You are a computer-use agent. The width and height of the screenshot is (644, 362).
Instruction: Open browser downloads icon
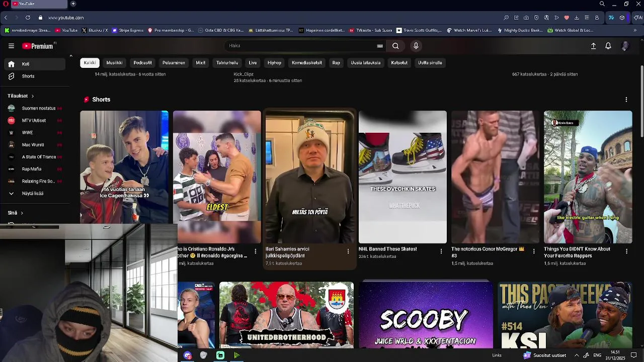coord(577,18)
